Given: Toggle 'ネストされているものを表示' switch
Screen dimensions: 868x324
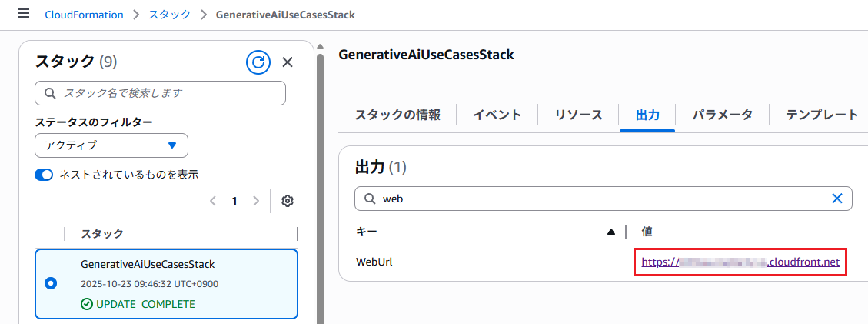Looking at the screenshot, I should [44, 175].
